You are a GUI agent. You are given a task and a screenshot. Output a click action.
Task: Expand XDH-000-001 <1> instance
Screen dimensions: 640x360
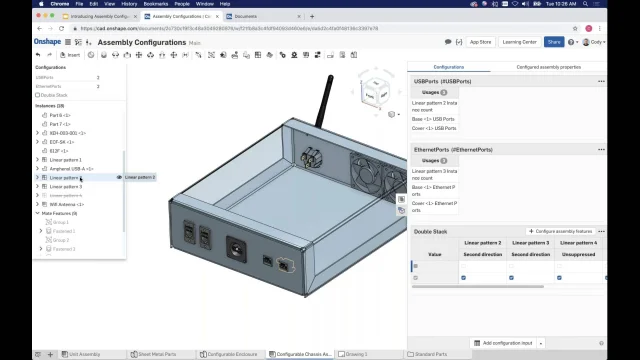tap(38, 133)
